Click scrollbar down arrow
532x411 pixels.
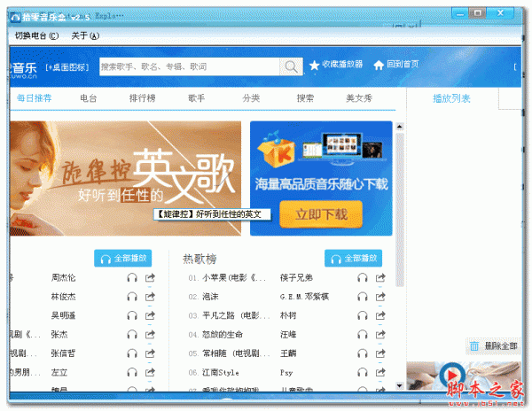pos(400,385)
